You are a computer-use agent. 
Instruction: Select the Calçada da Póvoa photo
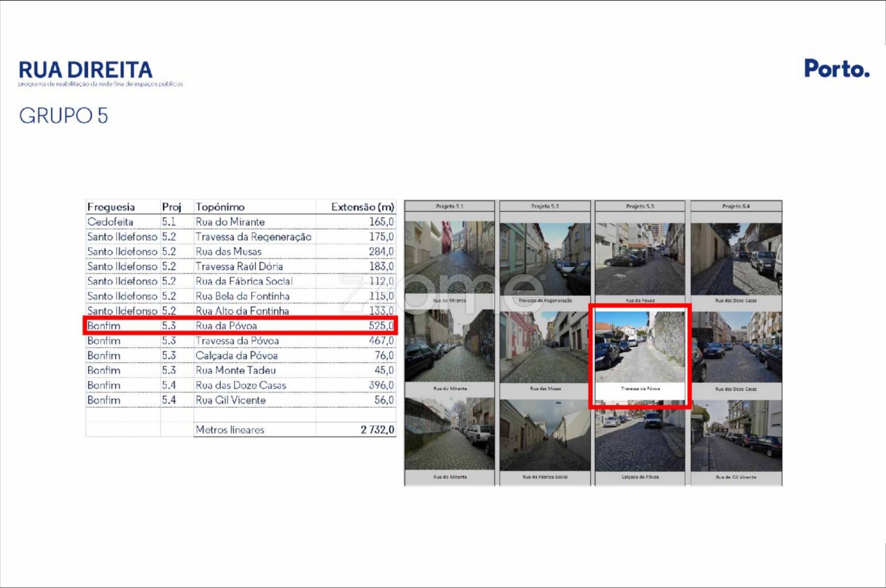(x=640, y=435)
